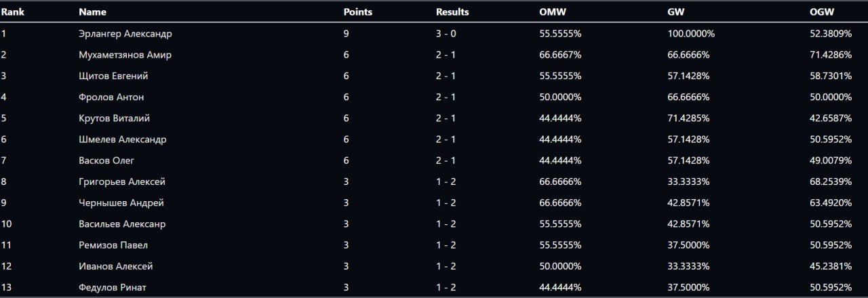Select the OGW column header

click(x=821, y=12)
